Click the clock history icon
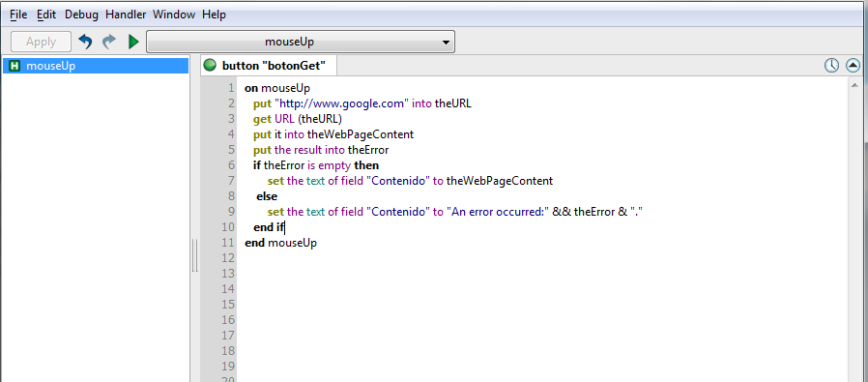Viewport: 868px width, 382px height. (x=831, y=66)
